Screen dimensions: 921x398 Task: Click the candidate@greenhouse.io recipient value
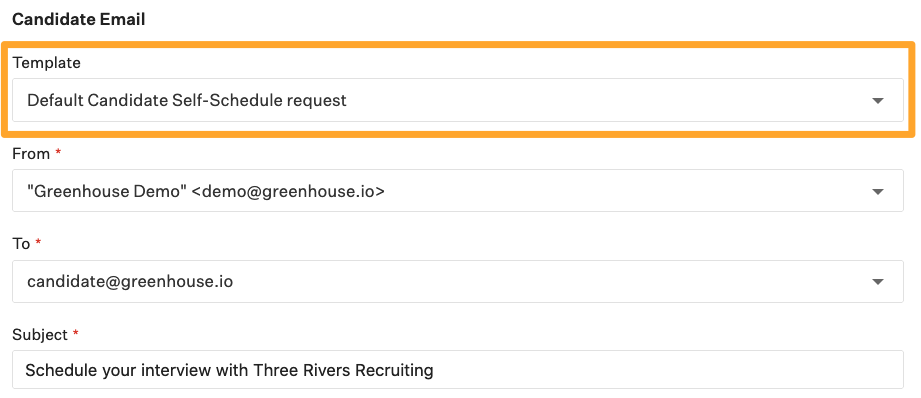(130, 282)
